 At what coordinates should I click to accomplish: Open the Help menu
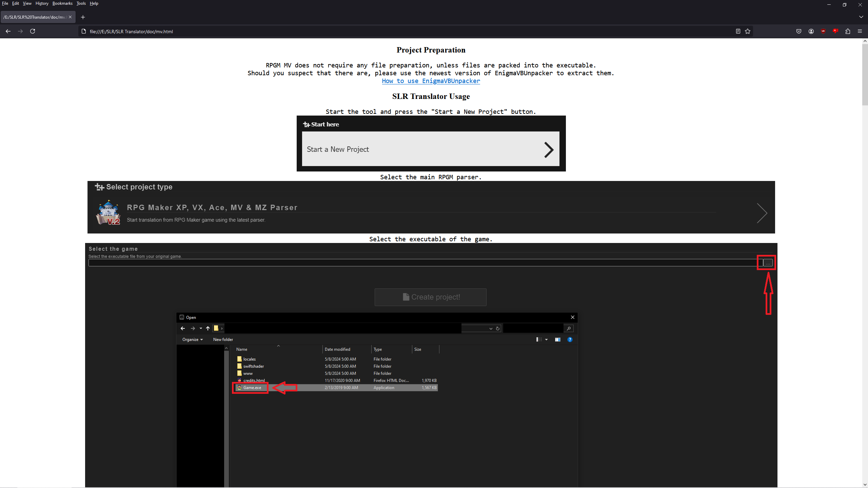[x=94, y=3]
